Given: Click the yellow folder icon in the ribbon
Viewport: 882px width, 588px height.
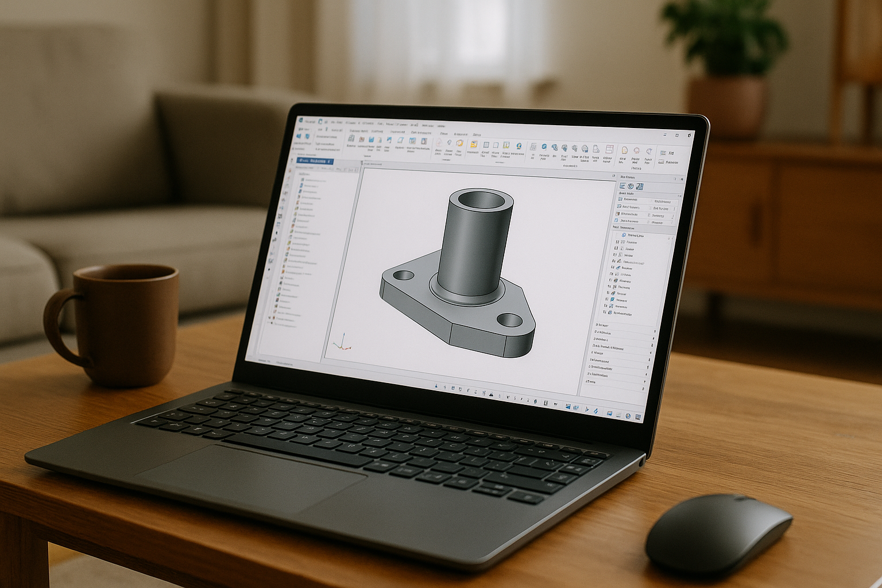Looking at the screenshot, I should point(474,145).
